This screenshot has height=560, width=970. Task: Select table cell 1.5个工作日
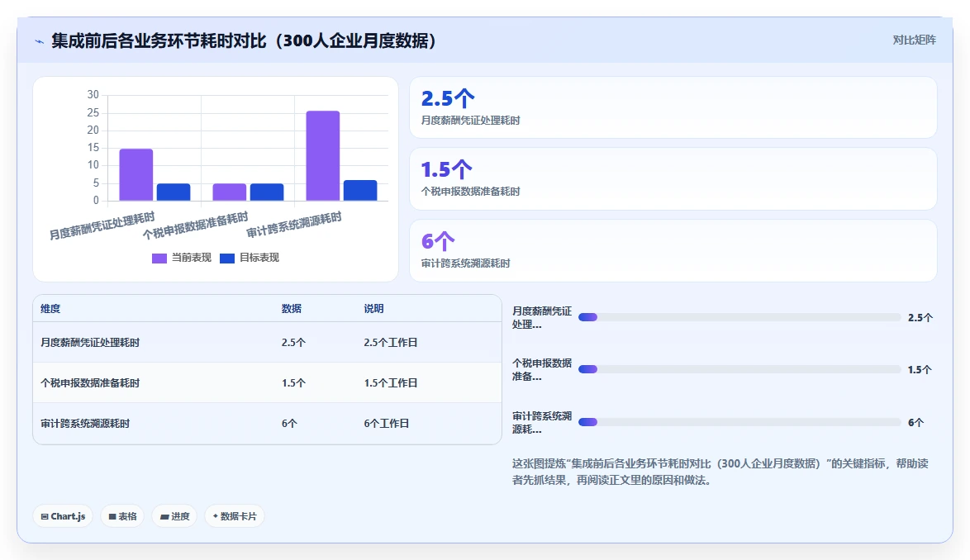click(390, 383)
